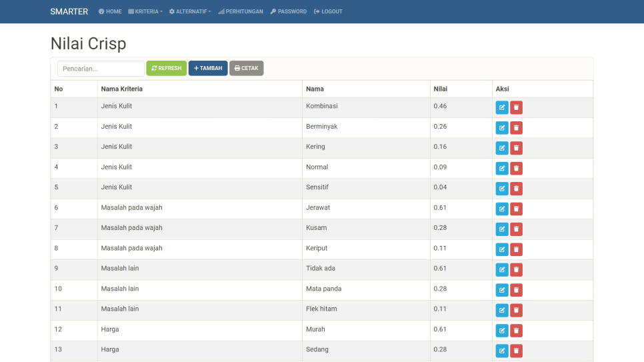This screenshot has height=362, width=644.
Task: Delete the Berminyak row with trash icon
Action: pyautogui.click(x=516, y=128)
